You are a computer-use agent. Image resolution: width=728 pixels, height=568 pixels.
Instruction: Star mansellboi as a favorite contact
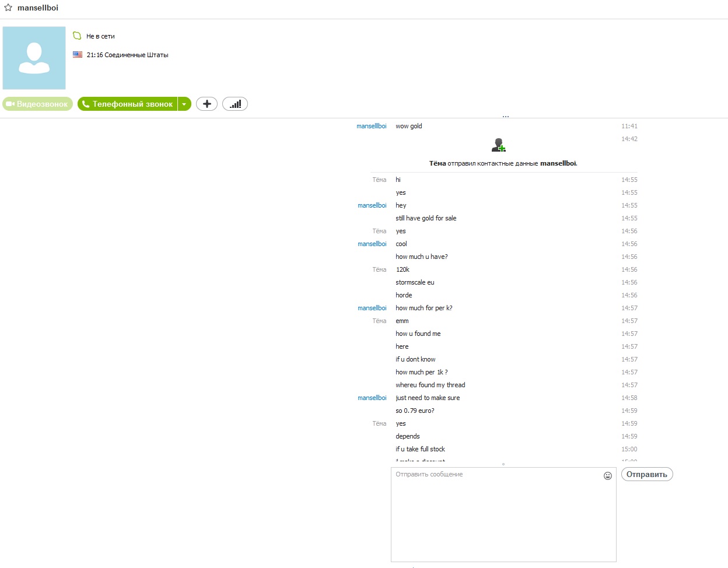[x=8, y=8]
